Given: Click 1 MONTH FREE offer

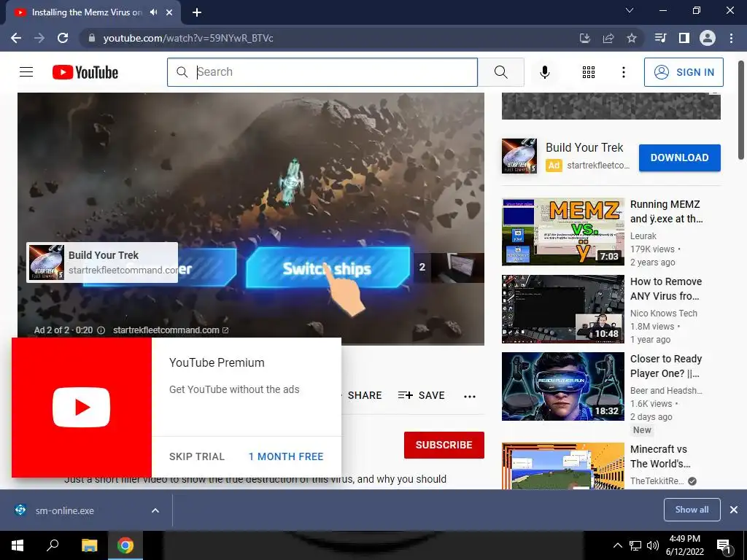Looking at the screenshot, I should pyautogui.click(x=286, y=456).
